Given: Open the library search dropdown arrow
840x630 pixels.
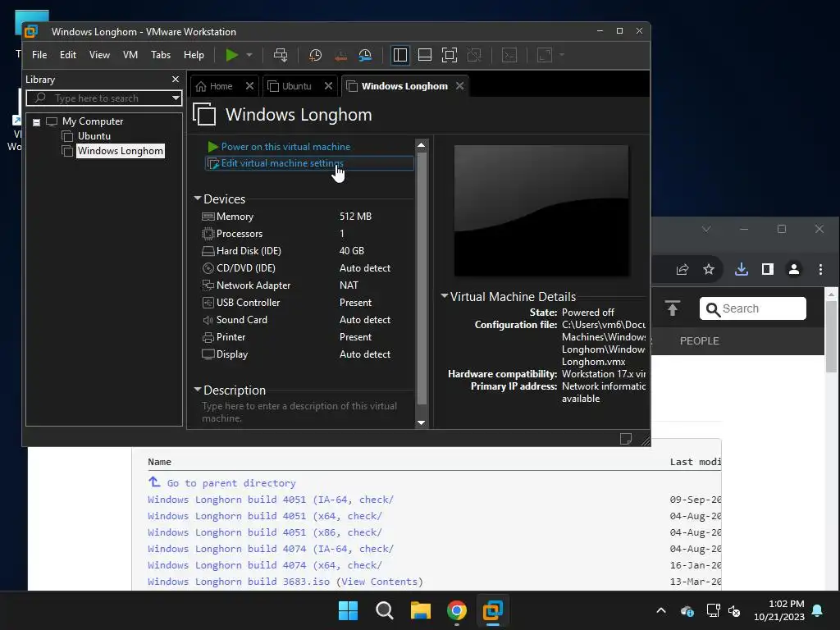Looking at the screenshot, I should click(176, 98).
